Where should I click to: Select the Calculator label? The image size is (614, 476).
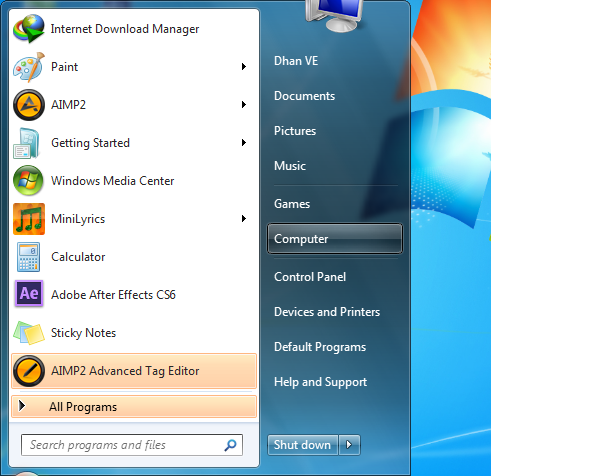pos(78,257)
